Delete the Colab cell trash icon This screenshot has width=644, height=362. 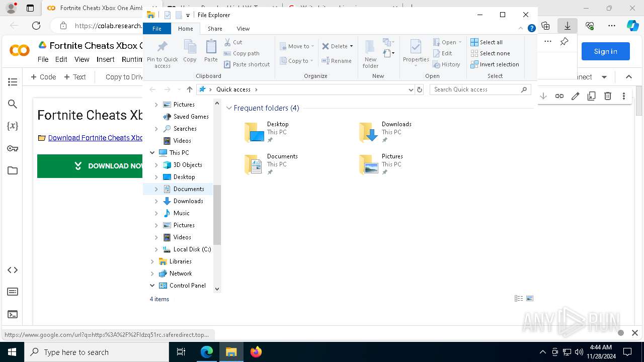point(607,96)
